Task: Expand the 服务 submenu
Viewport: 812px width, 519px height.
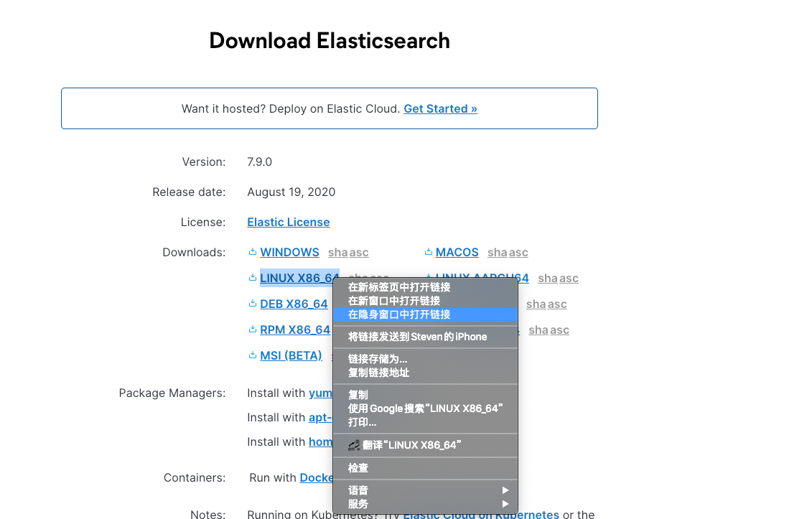Action: pyautogui.click(x=425, y=504)
